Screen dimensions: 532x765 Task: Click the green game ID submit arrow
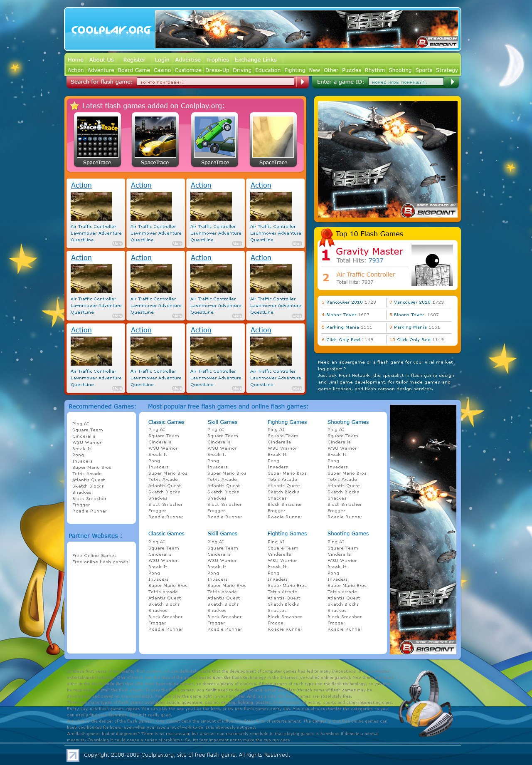(453, 82)
